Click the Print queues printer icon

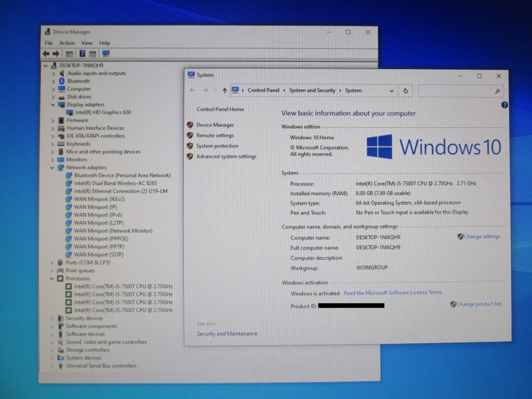pos(60,270)
